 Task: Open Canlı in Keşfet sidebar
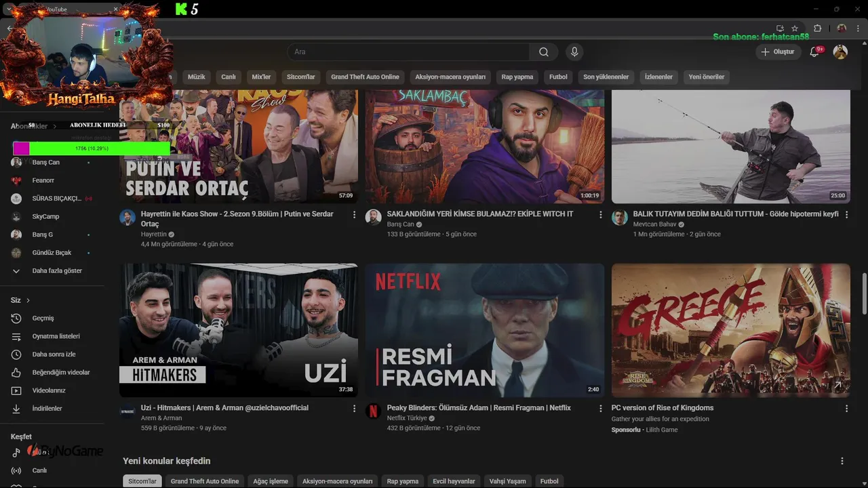click(x=53, y=470)
